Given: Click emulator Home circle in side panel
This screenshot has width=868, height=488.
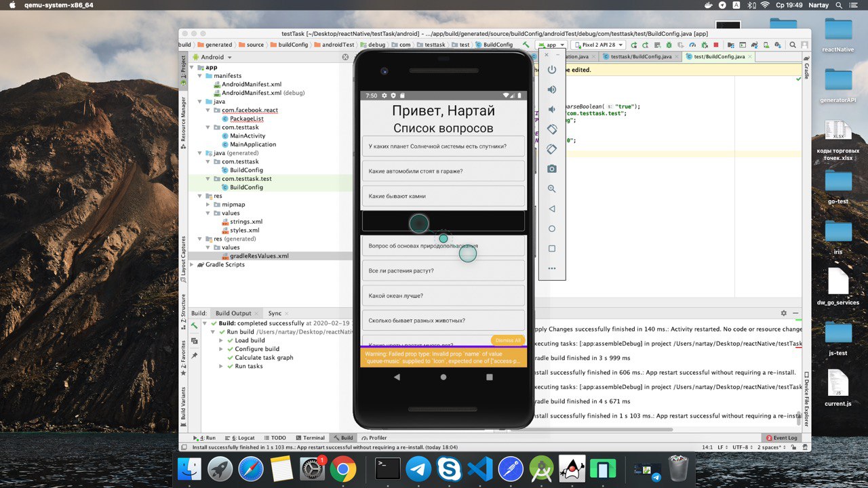Looking at the screenshot, I should [x=552, y=228].
